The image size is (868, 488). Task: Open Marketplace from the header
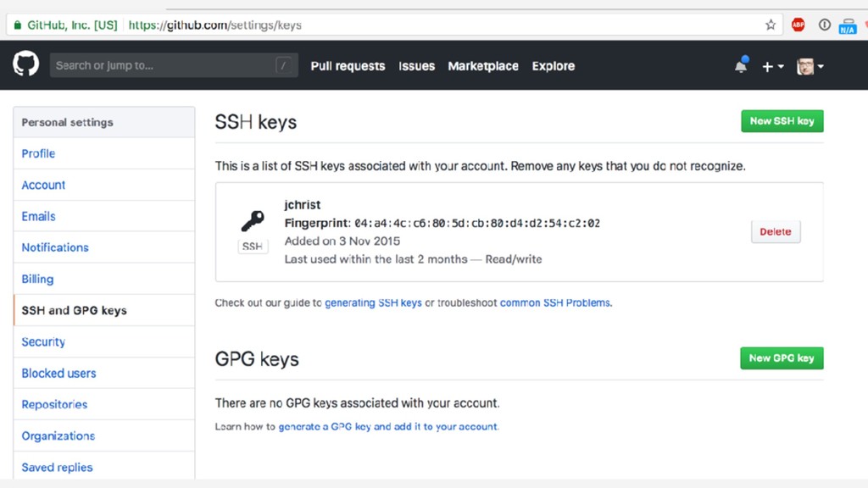[x=483, y=66]
